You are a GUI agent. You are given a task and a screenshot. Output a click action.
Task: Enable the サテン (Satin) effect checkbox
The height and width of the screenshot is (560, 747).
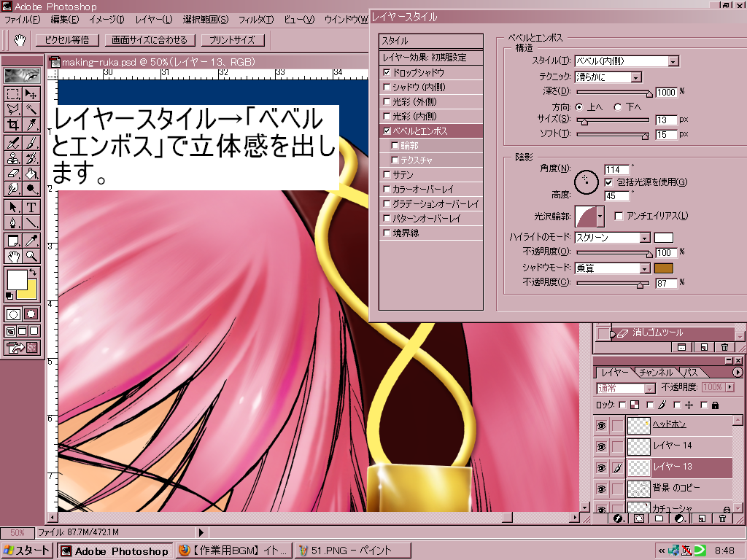pos(387,175)
